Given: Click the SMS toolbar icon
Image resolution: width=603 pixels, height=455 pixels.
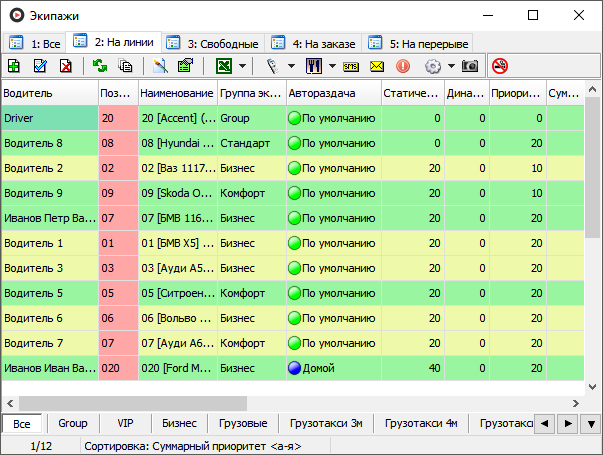Looking at the screenshot, I should click(351, 67).
